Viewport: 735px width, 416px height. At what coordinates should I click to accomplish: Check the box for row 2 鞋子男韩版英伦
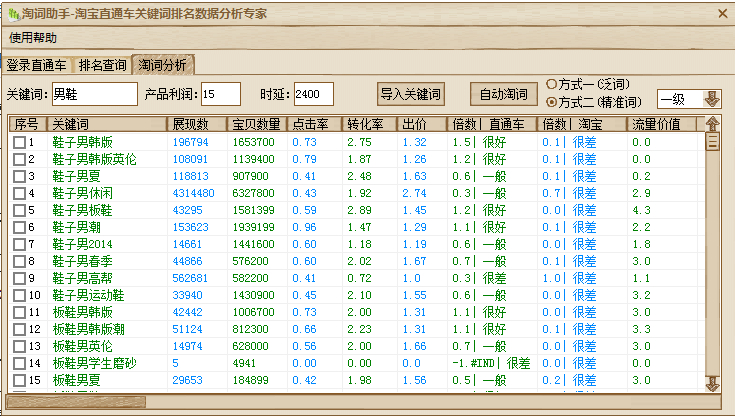19,159
